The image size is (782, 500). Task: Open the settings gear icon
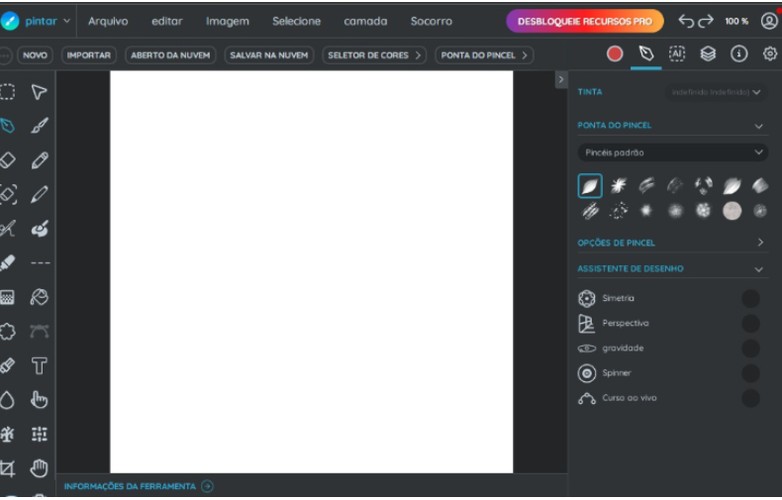(770, 53)
